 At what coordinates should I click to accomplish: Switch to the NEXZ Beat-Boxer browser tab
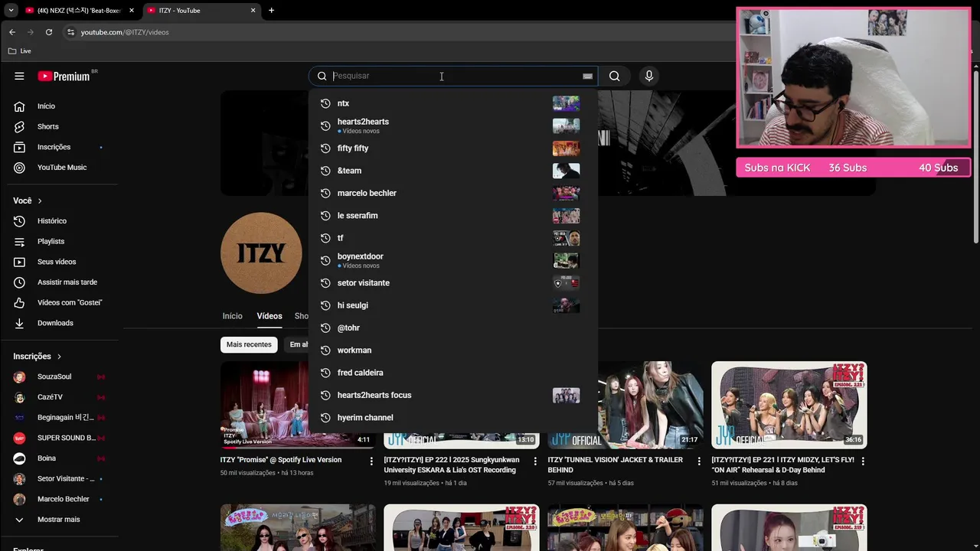(80, 11)
